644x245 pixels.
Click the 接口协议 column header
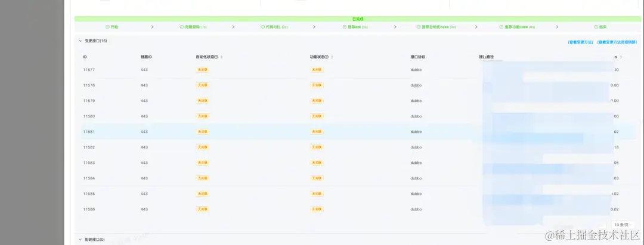[x=417, y=57]
